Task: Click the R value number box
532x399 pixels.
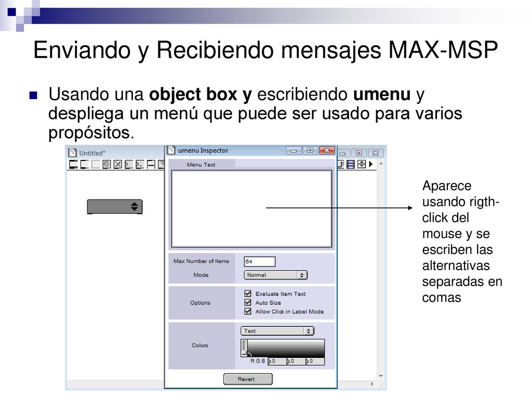Action: tap(277, 362)
